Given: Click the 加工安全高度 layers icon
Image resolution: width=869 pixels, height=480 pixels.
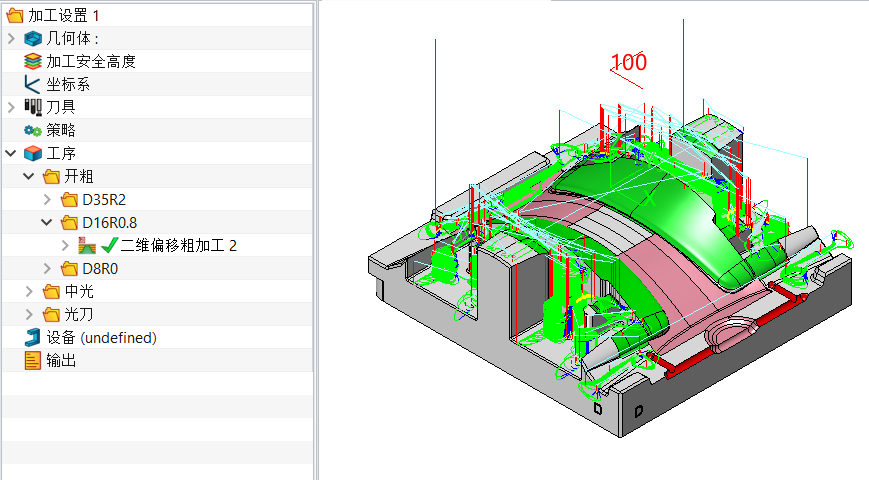Looking at the screenshot, I should (x=33, y=62).
